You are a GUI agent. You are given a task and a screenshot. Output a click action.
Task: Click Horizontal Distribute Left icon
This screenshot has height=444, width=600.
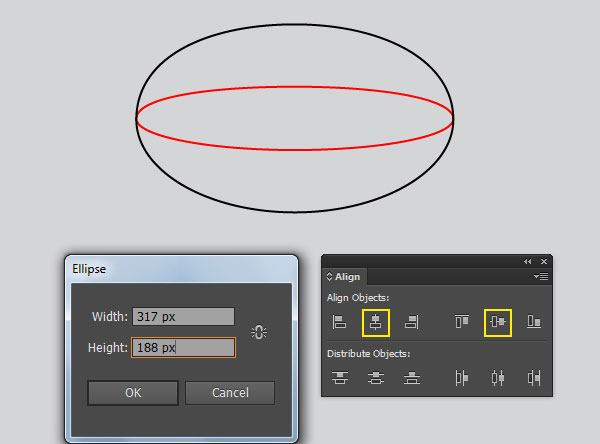point(462,378)
